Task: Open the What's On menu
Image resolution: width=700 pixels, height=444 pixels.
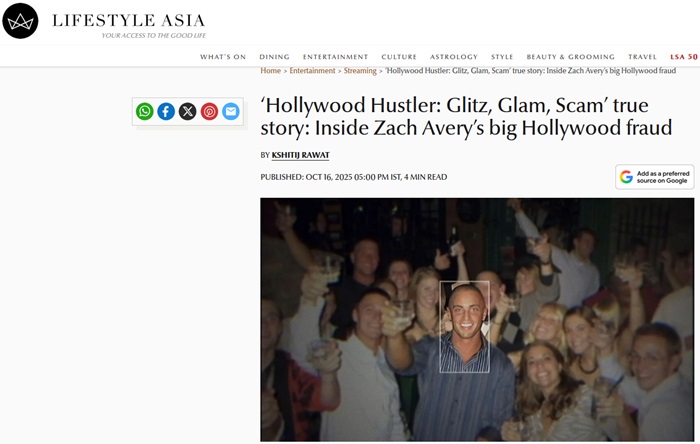Action: 223,57
